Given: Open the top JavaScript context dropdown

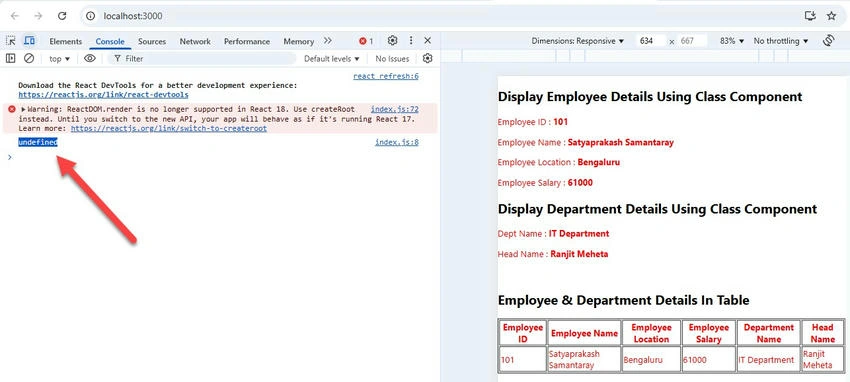Looking at the screenshot, I should [60, 59].
